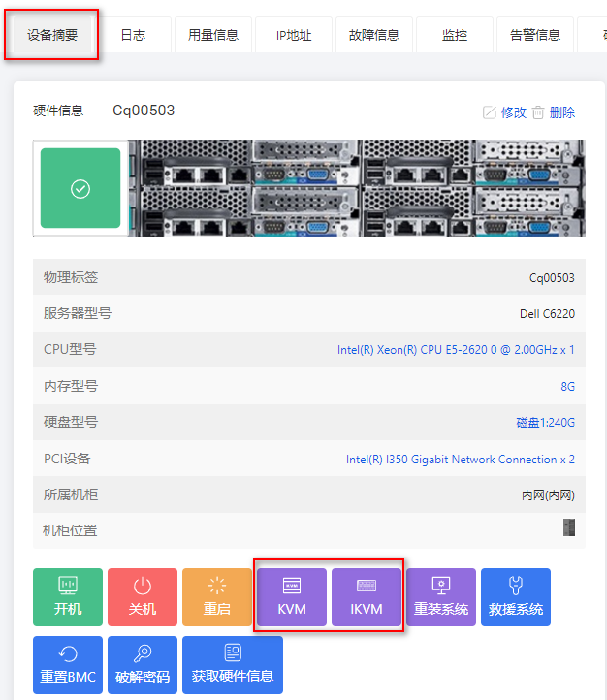The height and width of the screenshot is (700, 607).
Task: Click the 内网(内网) cabinet value
Action: click(548, 495)
